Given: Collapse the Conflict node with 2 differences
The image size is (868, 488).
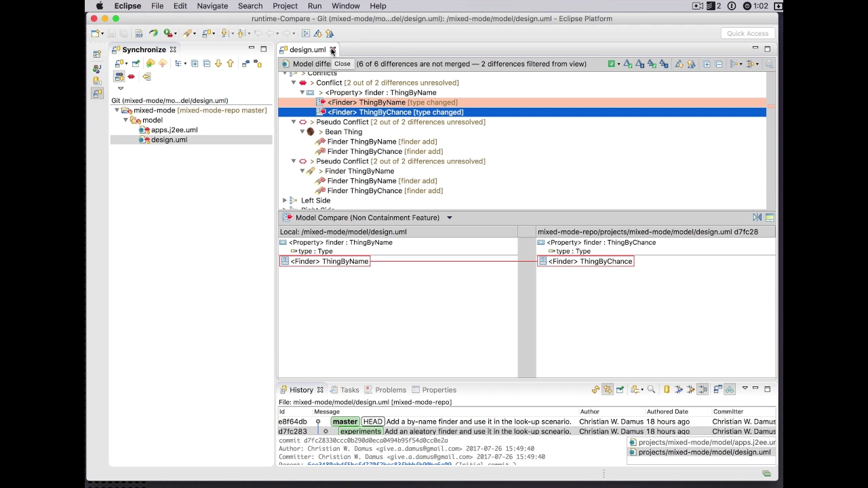Looking at the screenshot, I should tap(294, 83).
